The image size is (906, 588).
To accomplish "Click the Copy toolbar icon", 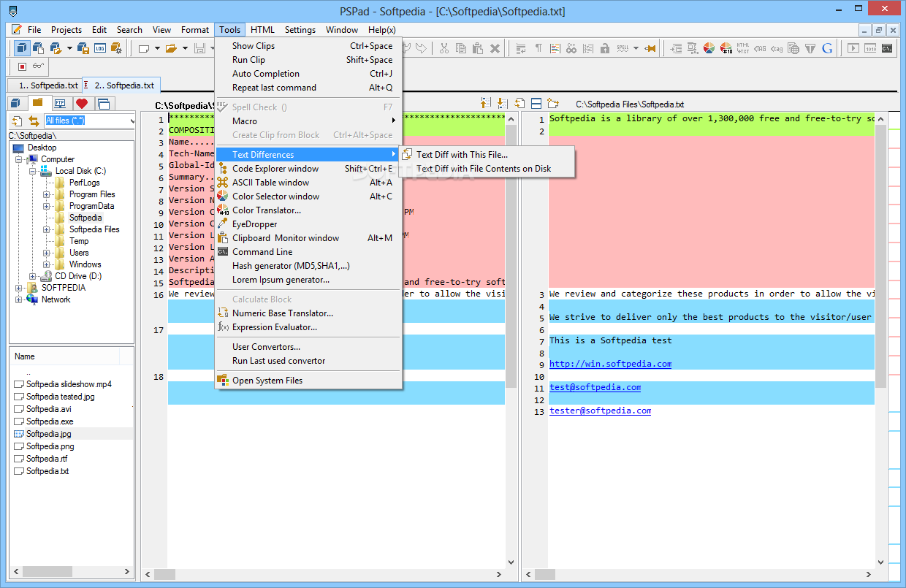I will (x=461, y=48).
